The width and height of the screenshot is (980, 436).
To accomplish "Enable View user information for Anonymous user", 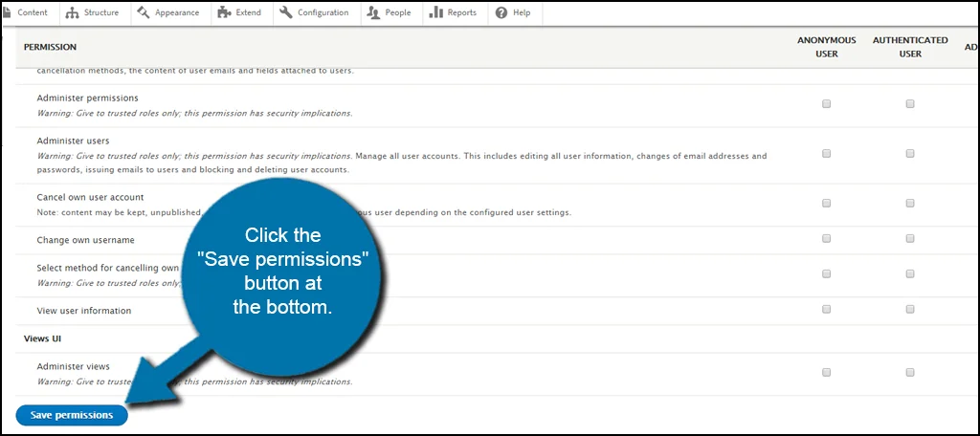I will point(826,310).
